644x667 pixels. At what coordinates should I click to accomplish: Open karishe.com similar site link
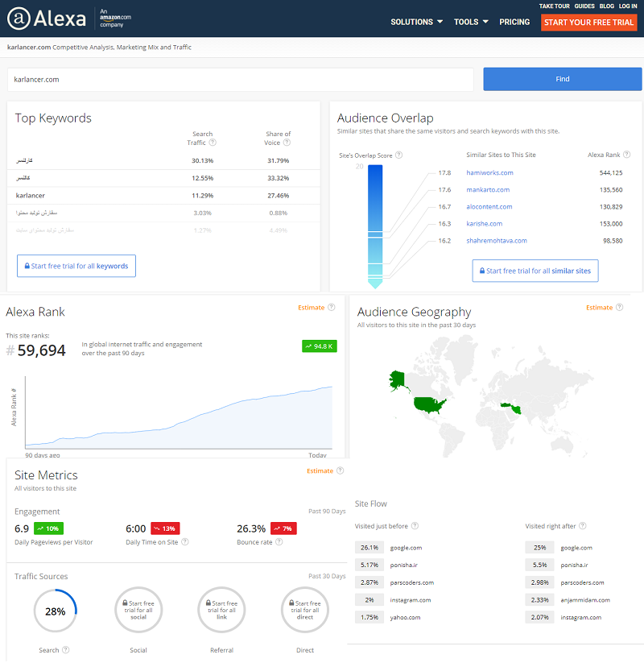pyautogui.click(x=484, y=224)
